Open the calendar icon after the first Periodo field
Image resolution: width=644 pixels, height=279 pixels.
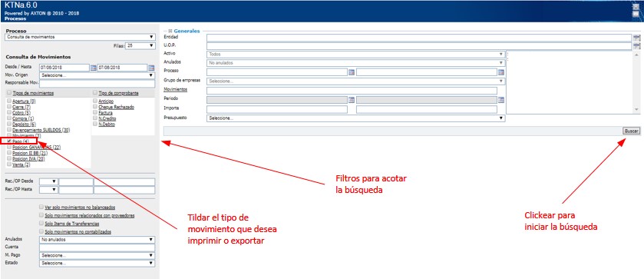click(351, 100)
